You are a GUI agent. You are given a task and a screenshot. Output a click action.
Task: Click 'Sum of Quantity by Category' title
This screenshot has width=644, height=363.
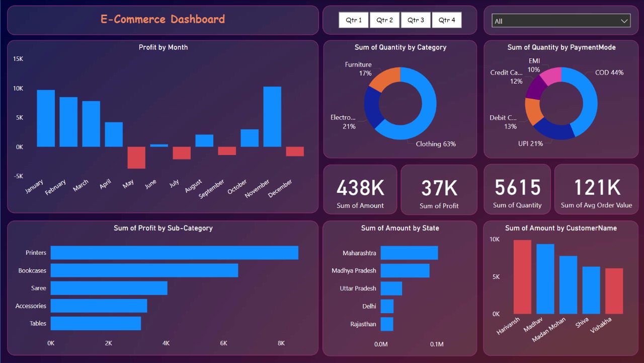point(400,47)
